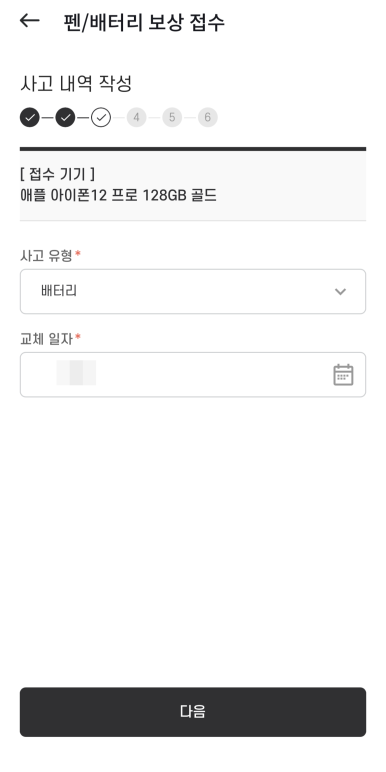Click the 교체 일자 date field
The width and height of the screenshot is (386, 772).
tap(193, 375)
